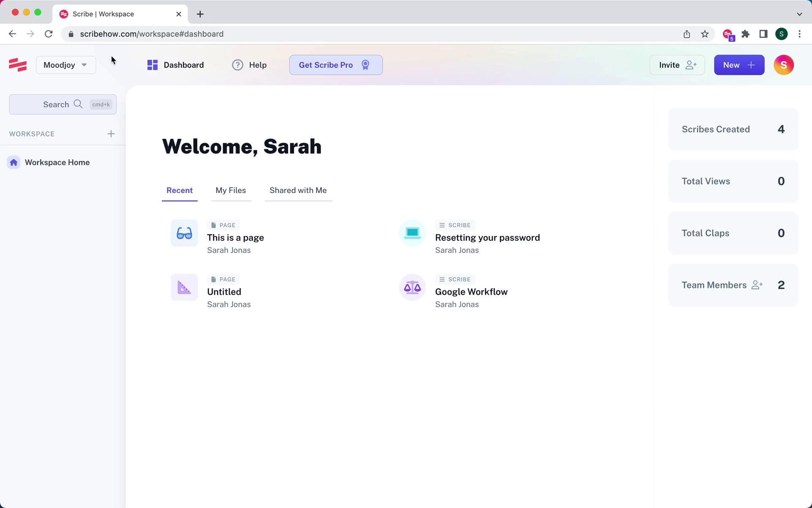Click the Workspace Home house icon

point(13,162)
